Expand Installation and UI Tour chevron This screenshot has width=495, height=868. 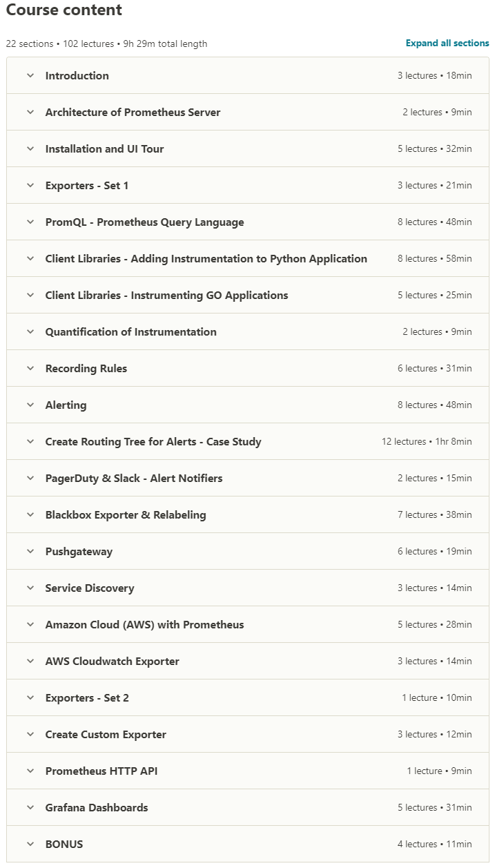point(30,149)
